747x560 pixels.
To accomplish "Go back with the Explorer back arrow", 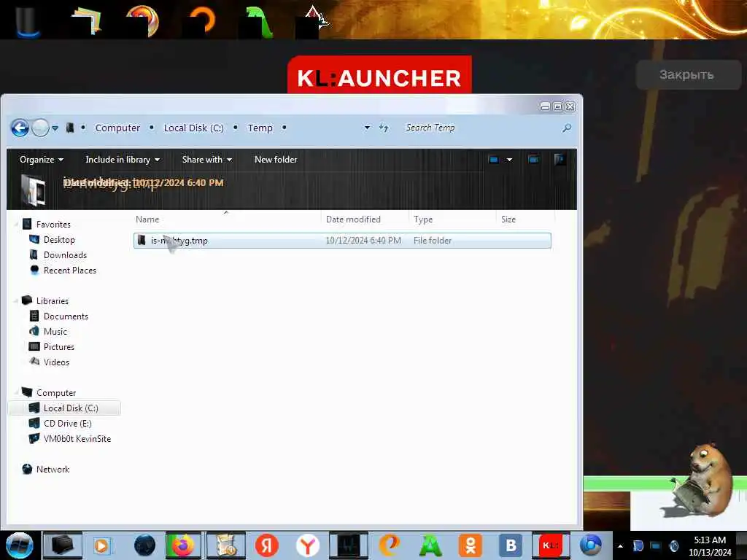I will click(20, 128).
